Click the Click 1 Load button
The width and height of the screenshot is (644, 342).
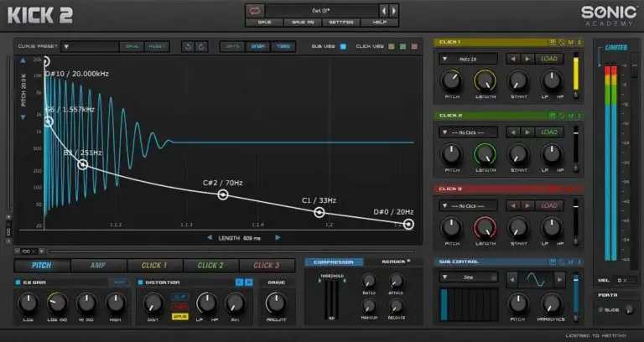point(549,59)
